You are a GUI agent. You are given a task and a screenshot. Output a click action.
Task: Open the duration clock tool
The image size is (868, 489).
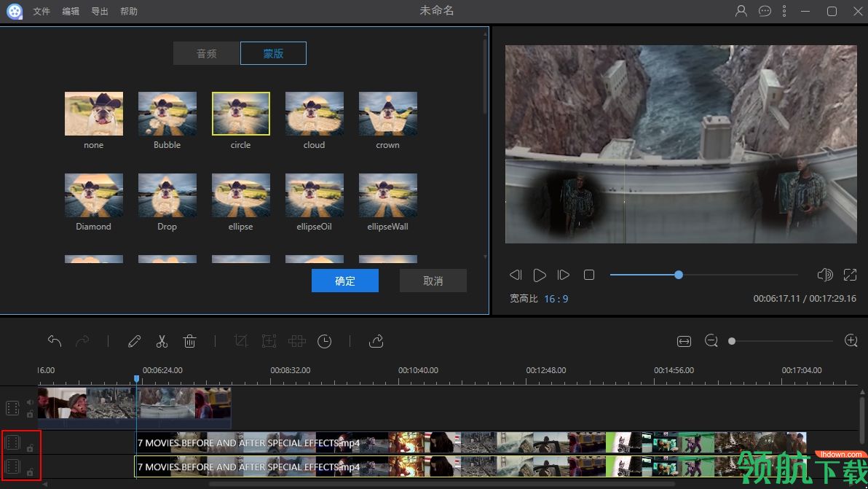(x=324, y=341)
